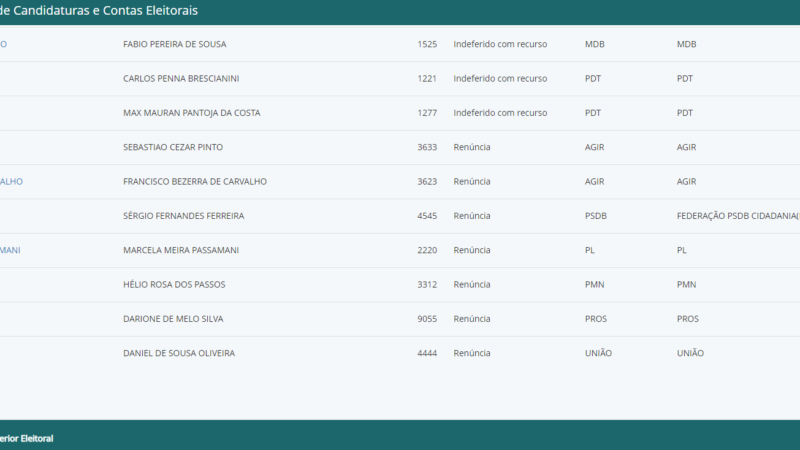
Task: Click MAX MAURAN PANTOJA DA COSTA
Action: pyautogui.click(x=191, y=113)
